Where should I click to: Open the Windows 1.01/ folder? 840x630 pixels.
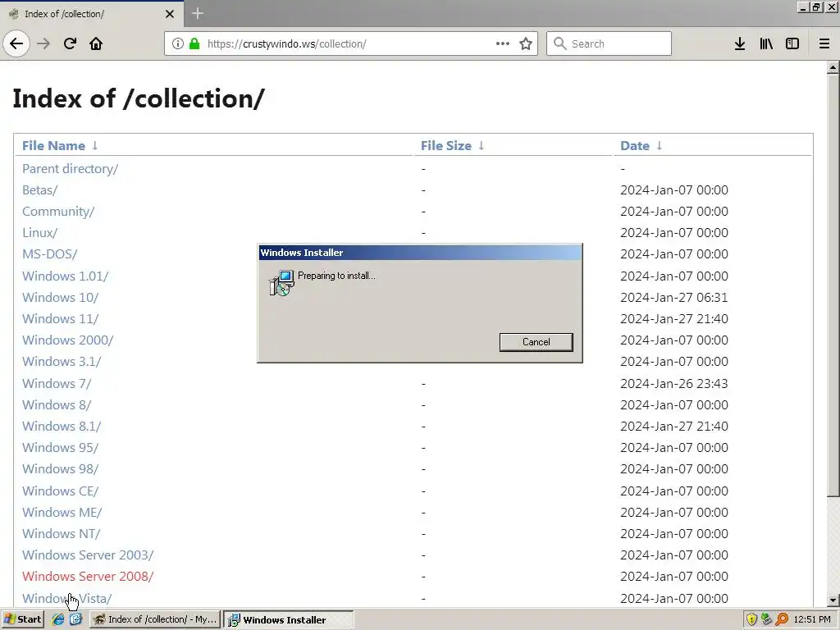(66, 276)
